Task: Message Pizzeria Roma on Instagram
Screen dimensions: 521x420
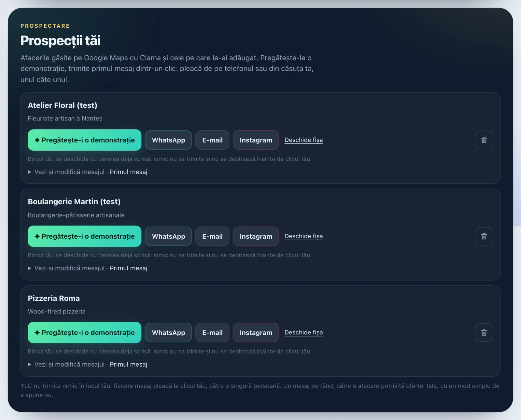Action: (256, 332)
